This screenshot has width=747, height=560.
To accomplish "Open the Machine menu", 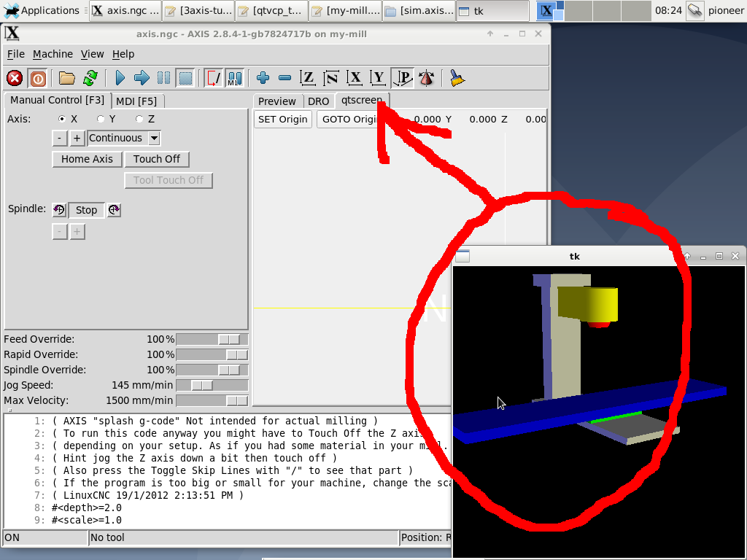I will (x=53, y=54).
